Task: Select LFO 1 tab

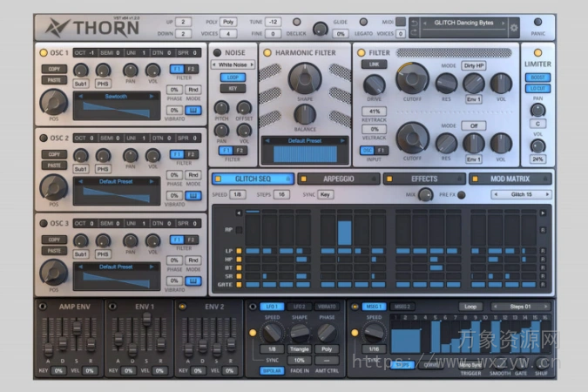Action: click(x=272, y=307)
